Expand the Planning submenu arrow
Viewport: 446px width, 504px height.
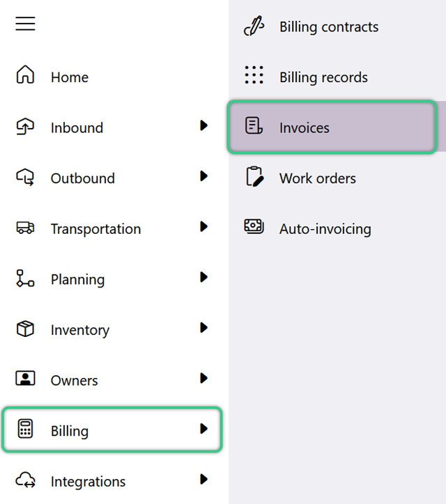(203, 277)
